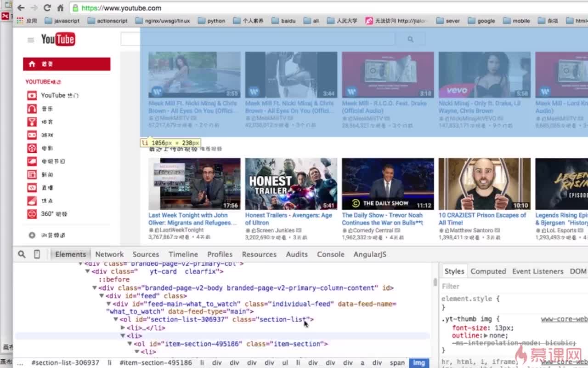588x368 pixels.
Task: Switch to the Network tab
Action: 109,254
